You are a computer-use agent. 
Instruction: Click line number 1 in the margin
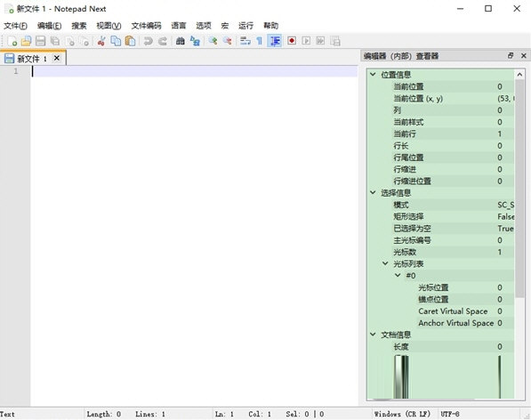[16, 71]
